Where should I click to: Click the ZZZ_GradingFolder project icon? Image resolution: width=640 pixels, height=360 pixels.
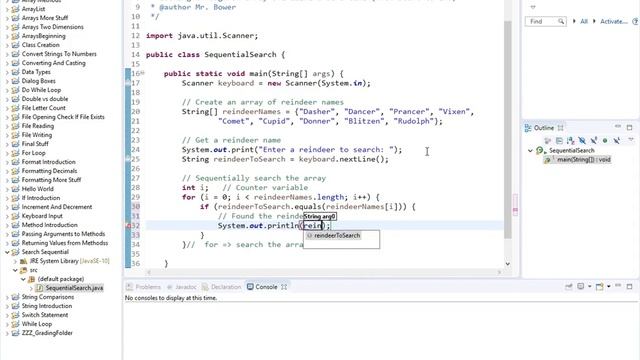16,333
